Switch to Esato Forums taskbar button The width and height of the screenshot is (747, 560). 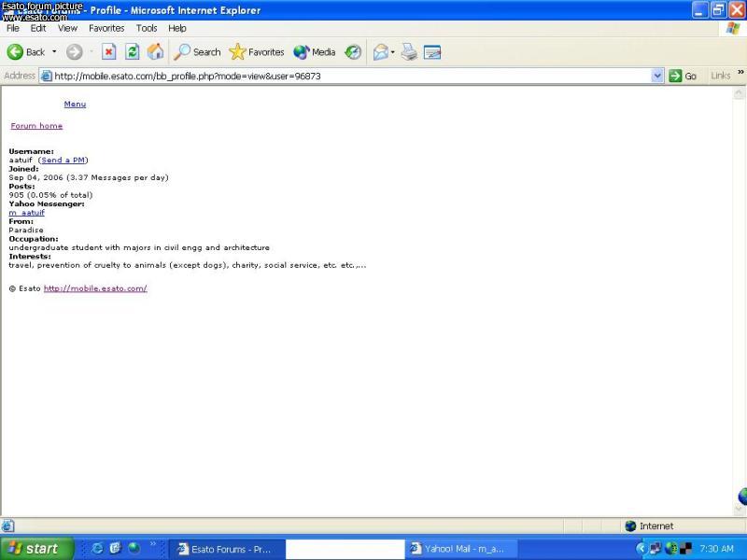(227, 549)
